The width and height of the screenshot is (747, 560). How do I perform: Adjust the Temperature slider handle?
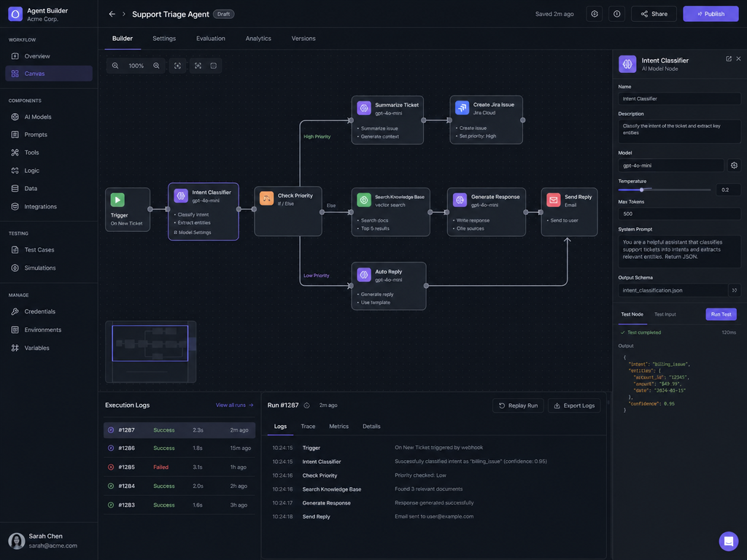tap(642, 190)
